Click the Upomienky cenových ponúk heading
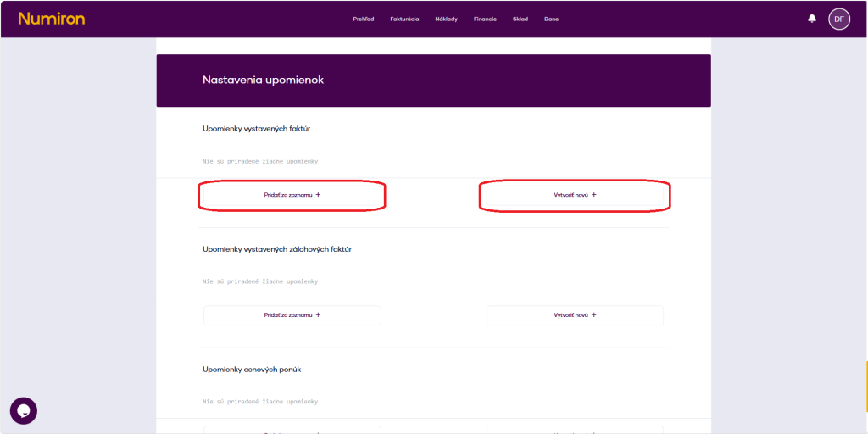The height and width of the screenshot is (434, 868). point(252,370)
